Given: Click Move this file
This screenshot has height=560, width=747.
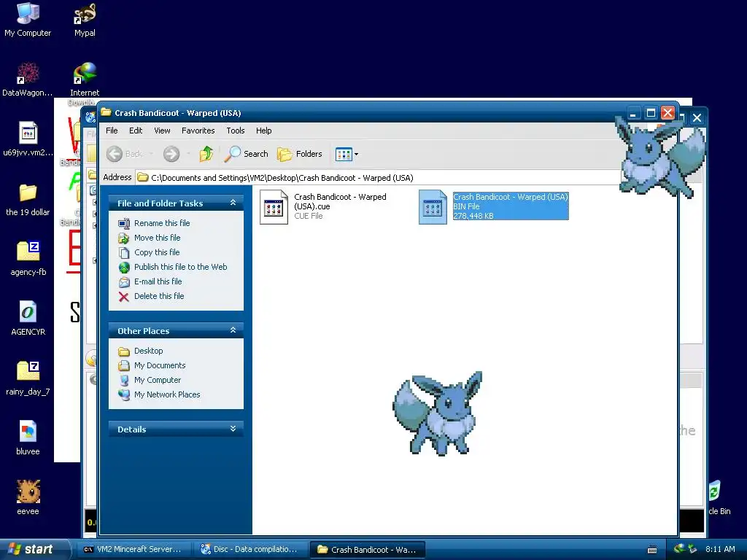Looking at the screenshot, I should 158,238.
